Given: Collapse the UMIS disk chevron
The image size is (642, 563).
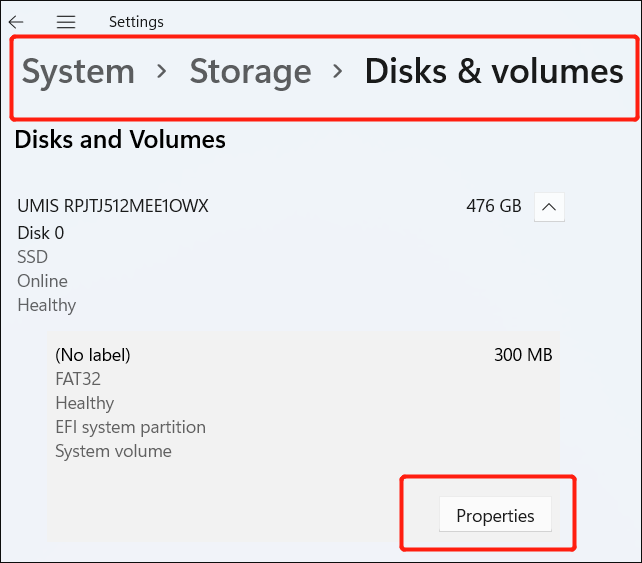Looking at the screenshot, I should (550, 207).
